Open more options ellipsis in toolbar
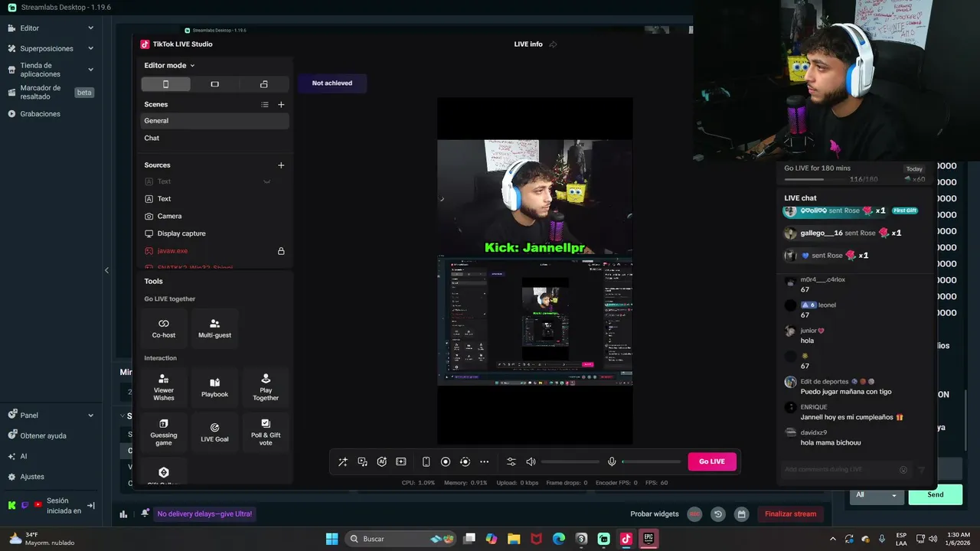The image size is (980, 551). click(x=484, y=461)
